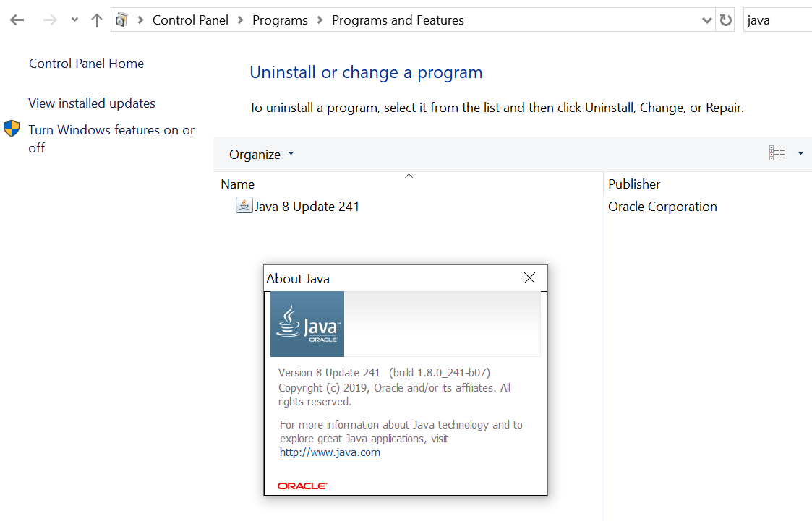This screenshot has height=521, width=812.
Task: Click the Control Panel address bar icon
Action: click(x=121, y=20)
